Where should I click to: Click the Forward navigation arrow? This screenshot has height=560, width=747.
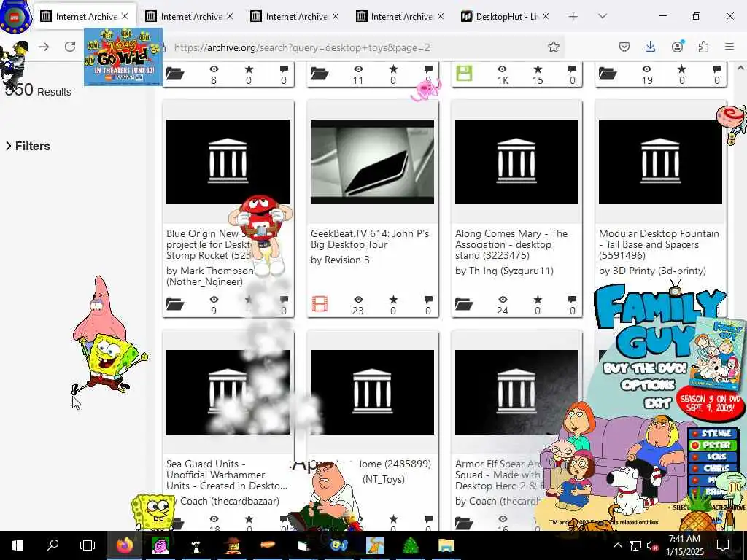click(44, 47)
